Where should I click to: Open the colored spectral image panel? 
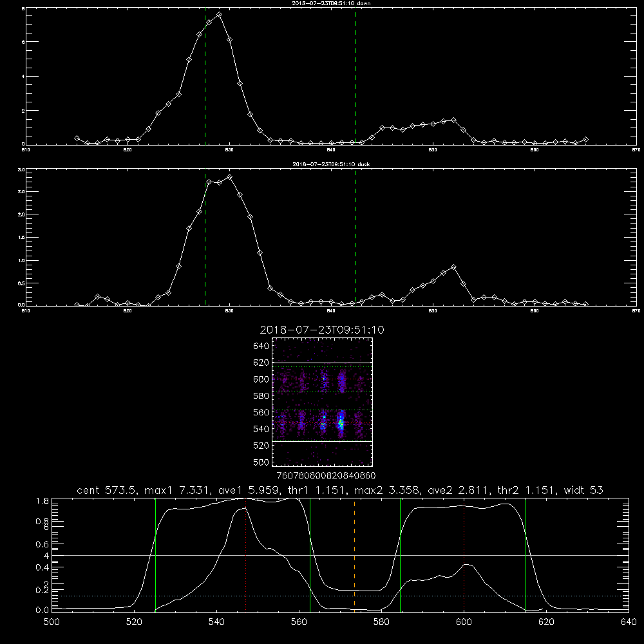323,402
